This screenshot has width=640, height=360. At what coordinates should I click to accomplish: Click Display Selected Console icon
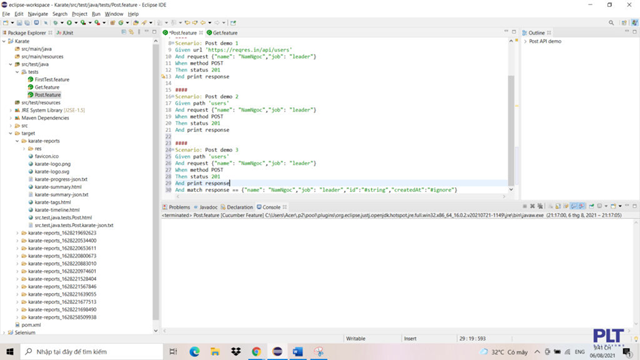[x=600, y=207]
